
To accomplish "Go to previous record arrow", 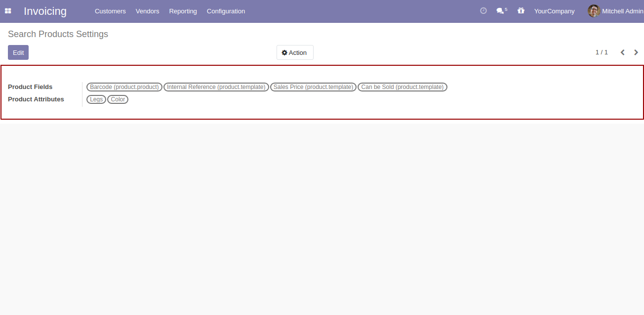I will (x=622, y=52).
